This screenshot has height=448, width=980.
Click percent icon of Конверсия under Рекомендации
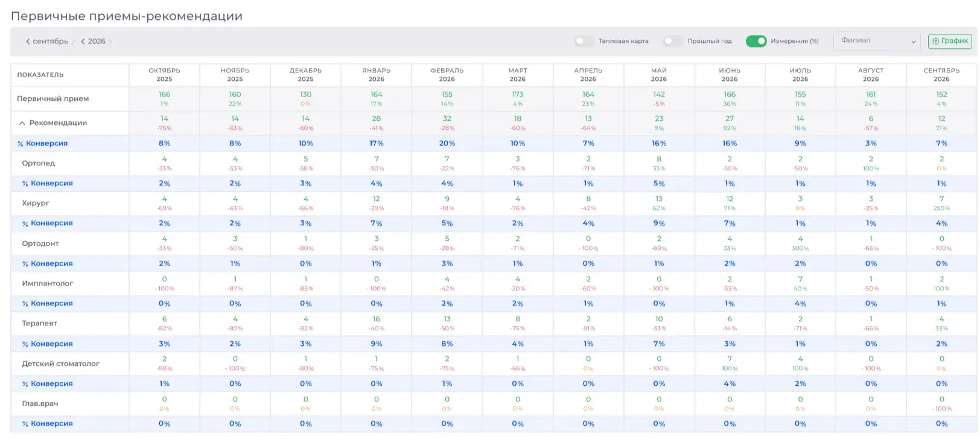coord(20,144)
